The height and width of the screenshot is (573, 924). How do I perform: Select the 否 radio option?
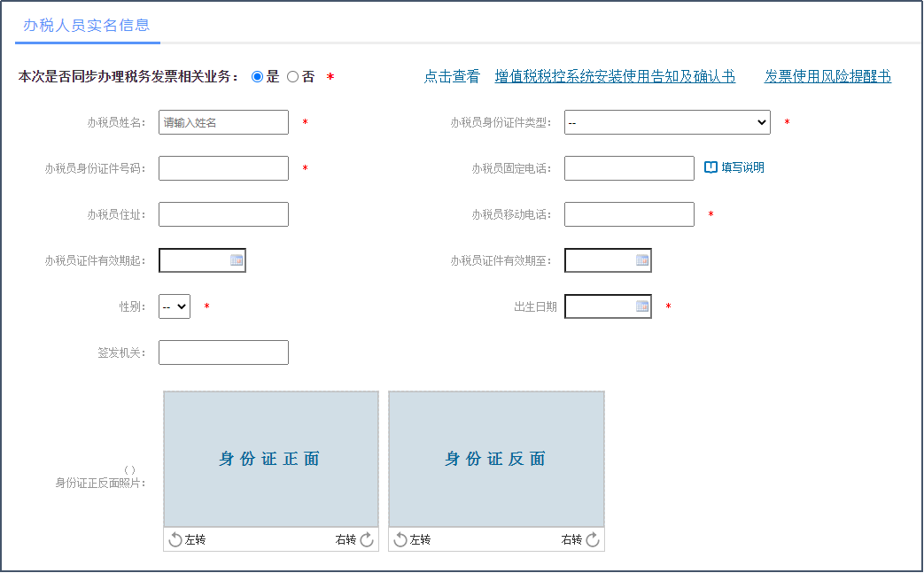click(x=292, y=76)
